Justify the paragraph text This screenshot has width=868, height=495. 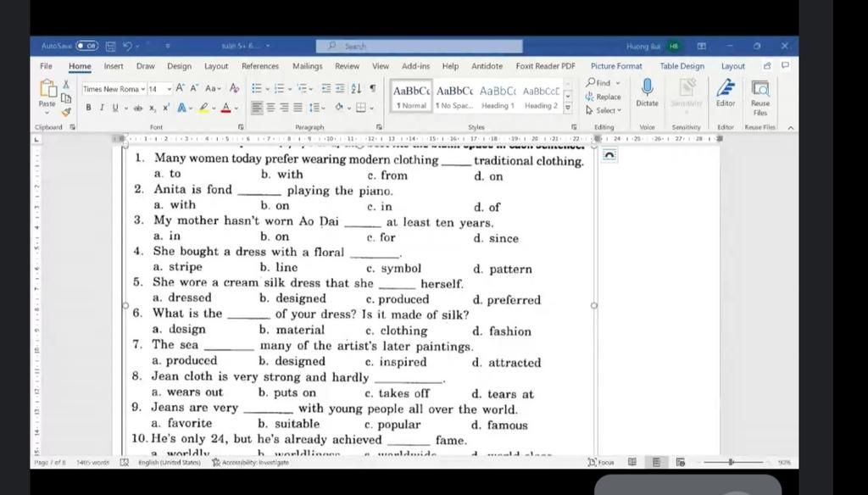click(x=298, y=108)
